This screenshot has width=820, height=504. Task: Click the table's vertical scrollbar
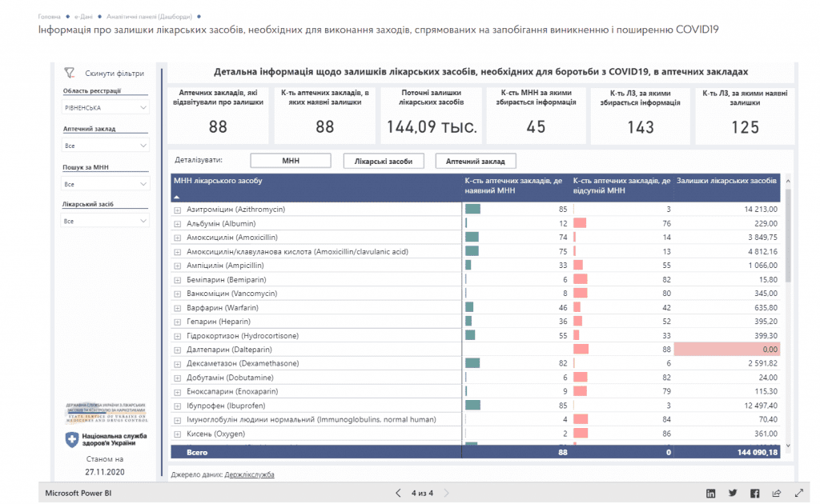pyautogui.click(x=787, y=240)
